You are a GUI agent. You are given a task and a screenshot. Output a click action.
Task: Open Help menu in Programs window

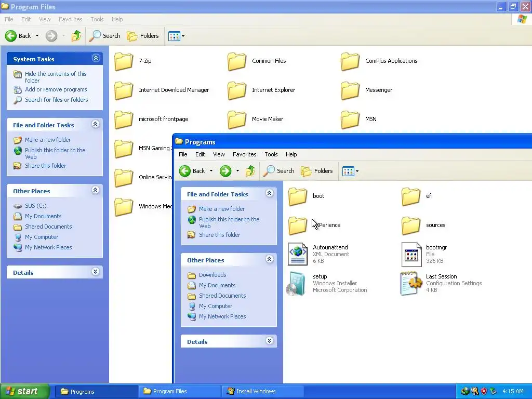pos(291,154)
